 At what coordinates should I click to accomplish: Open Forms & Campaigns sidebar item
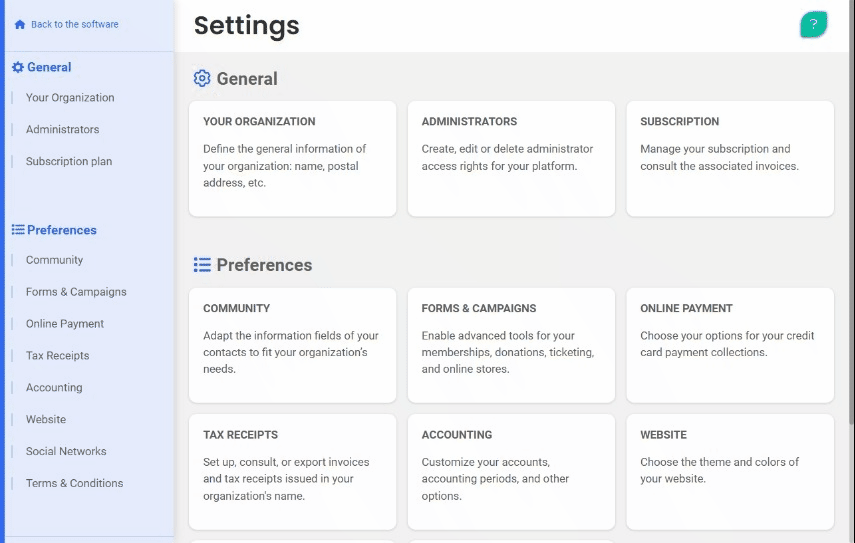pos(76,292)
